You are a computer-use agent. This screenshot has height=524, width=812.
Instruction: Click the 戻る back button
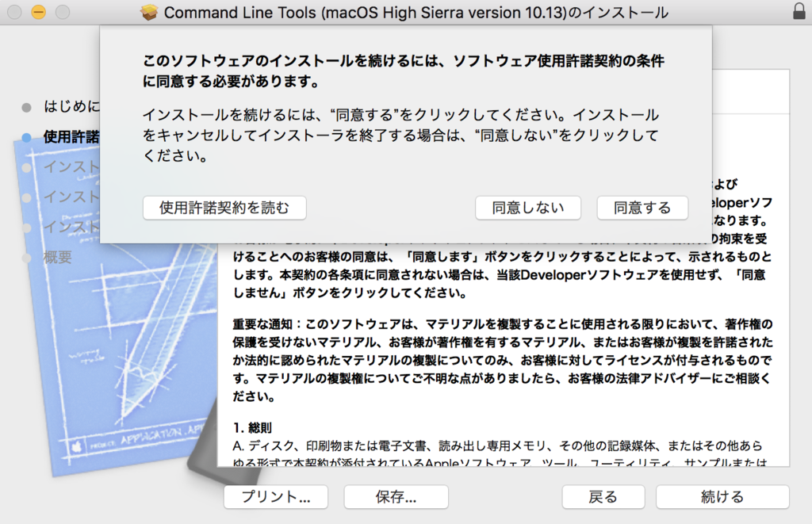coord(603,496)
